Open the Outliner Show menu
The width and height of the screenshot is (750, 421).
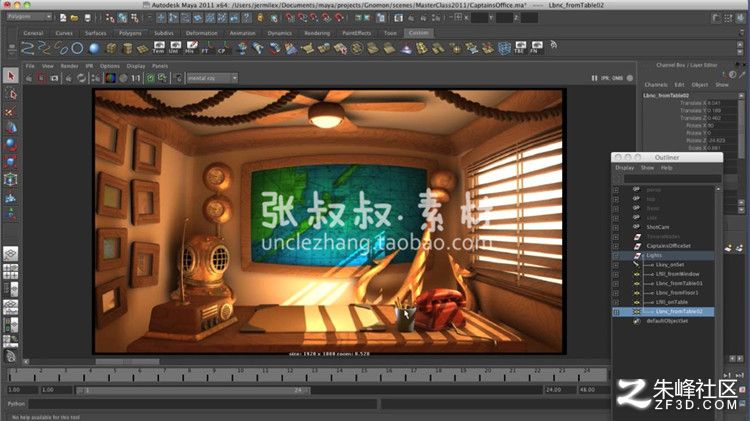(647, 168)
